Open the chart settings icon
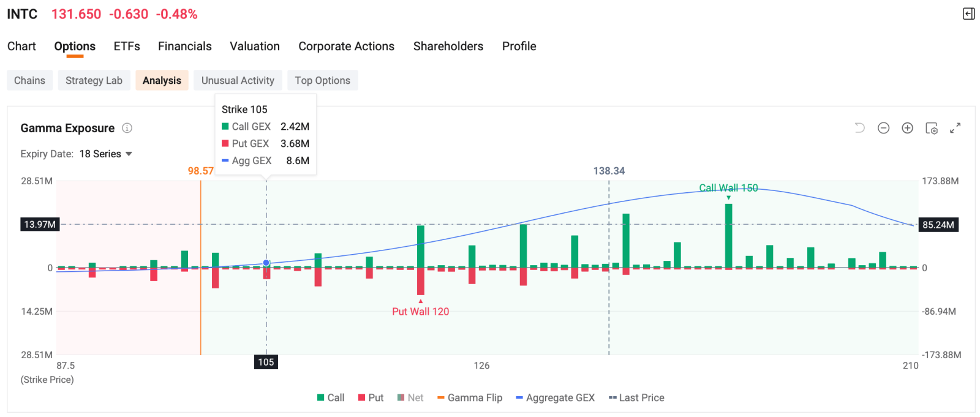Screen dimensions: 980x417 click(x=931, y=128)
